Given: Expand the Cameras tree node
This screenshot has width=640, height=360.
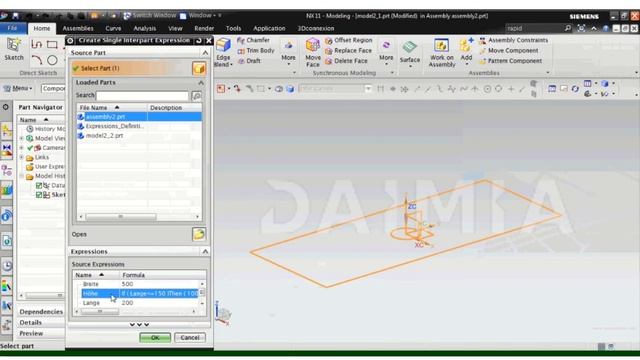Looking at the screenshot, I should pyautogui.click(x=22, y=148).
